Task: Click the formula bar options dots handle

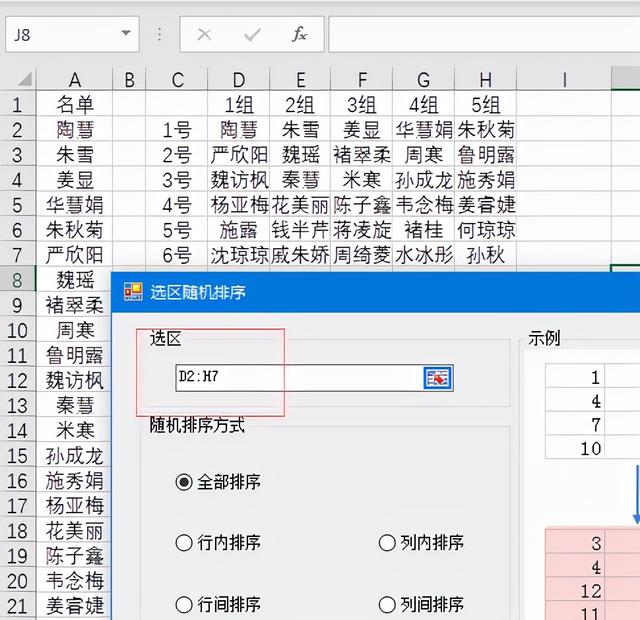Action: click(x=159, y=34)
